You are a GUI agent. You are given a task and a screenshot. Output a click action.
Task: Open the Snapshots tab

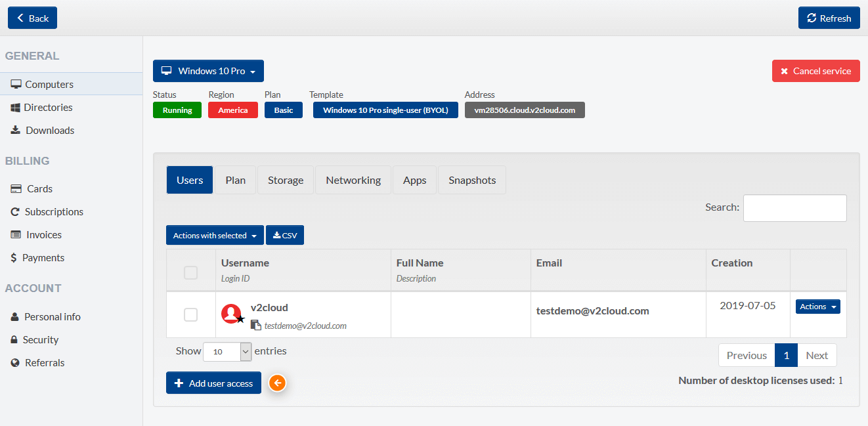coord(472,180)
